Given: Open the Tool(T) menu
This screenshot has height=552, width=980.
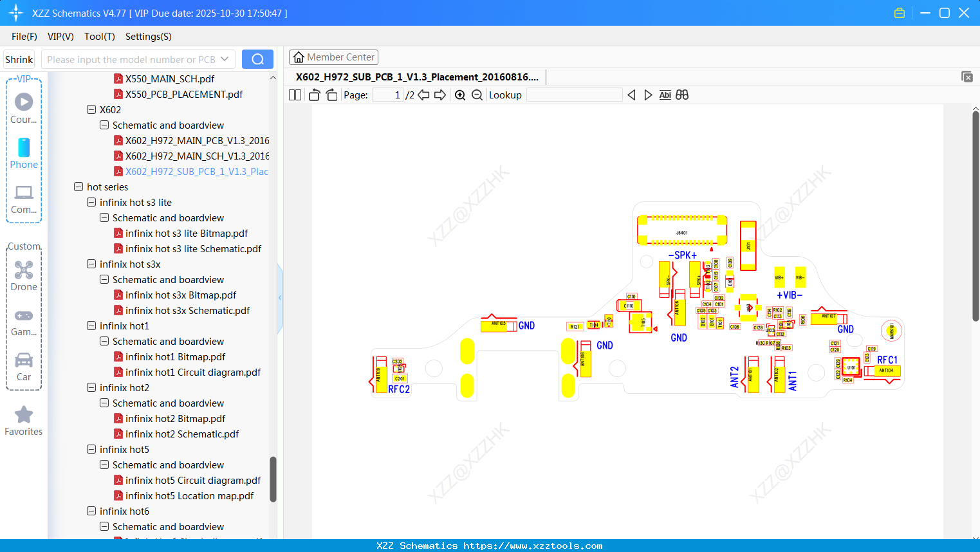Looking at the screenshot, I should 100,37.
